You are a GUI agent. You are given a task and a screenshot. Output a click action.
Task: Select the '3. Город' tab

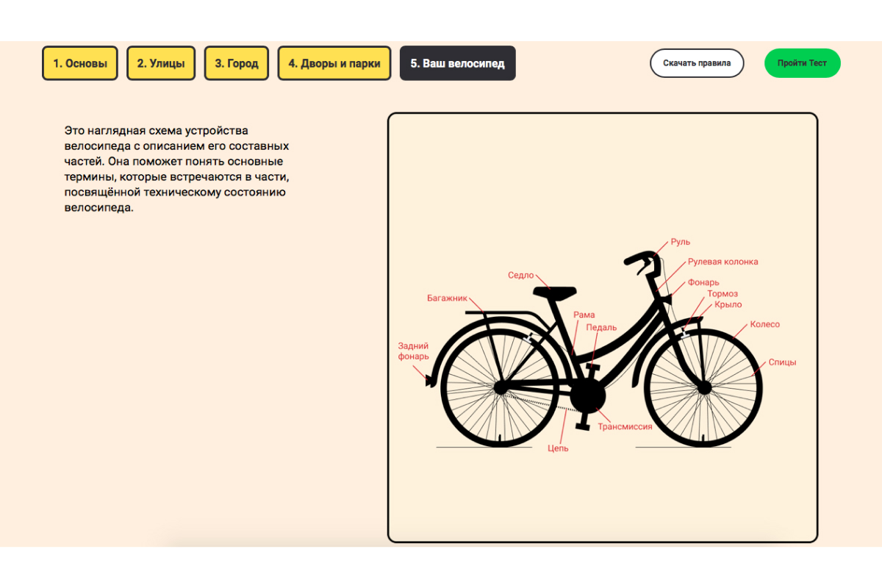(x=237, y=63)
